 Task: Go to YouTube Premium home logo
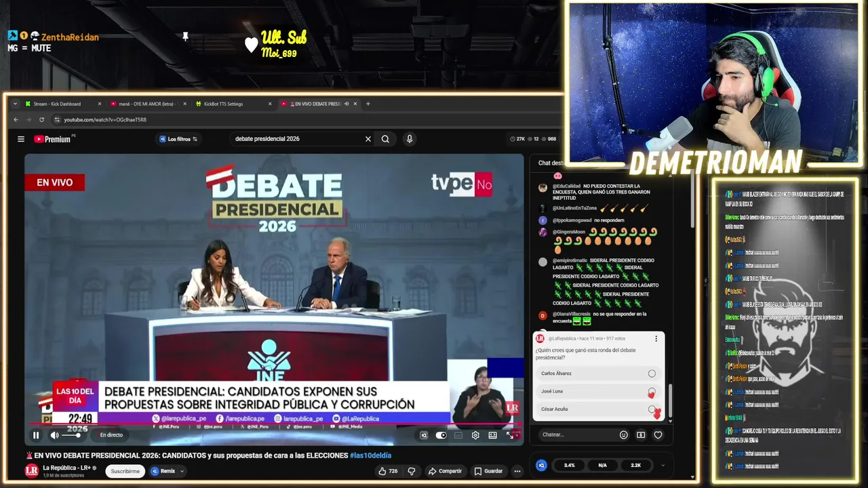coord(54,139)
